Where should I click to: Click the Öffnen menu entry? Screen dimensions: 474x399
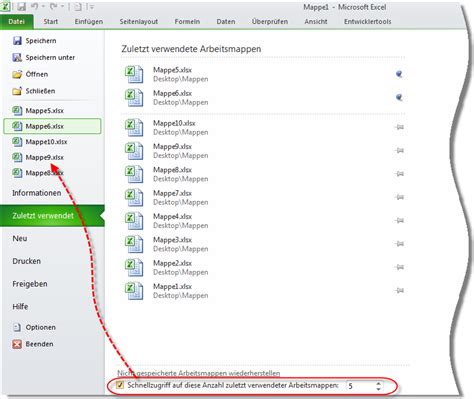click(x=30, y=74)
